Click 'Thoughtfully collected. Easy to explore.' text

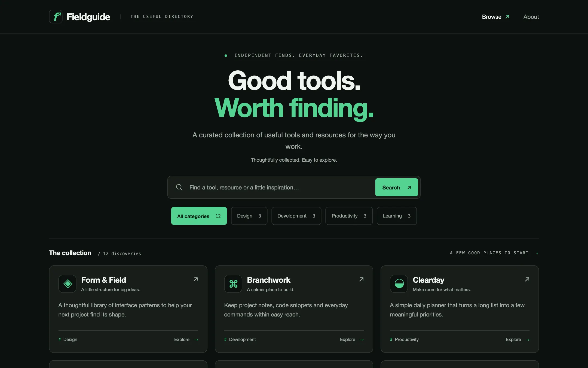pyautogui.click(x=294, y=160)
